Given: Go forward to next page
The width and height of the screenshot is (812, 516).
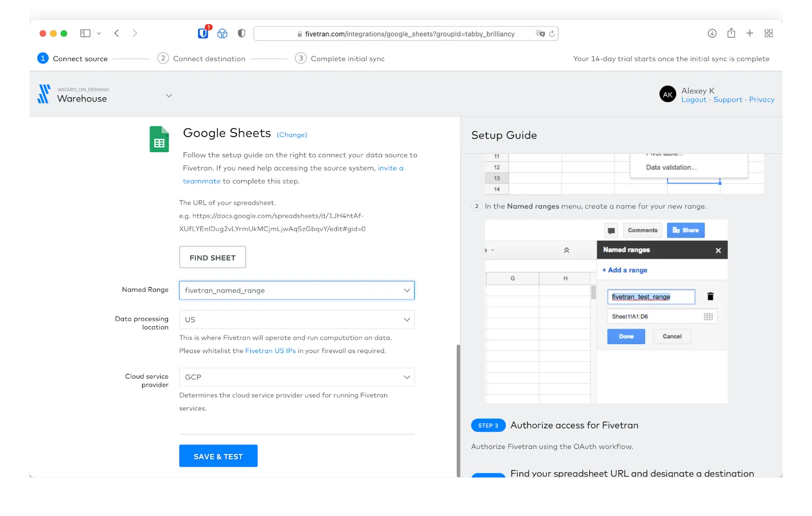Looking at the screenshot, I should [x=134, y=33].
